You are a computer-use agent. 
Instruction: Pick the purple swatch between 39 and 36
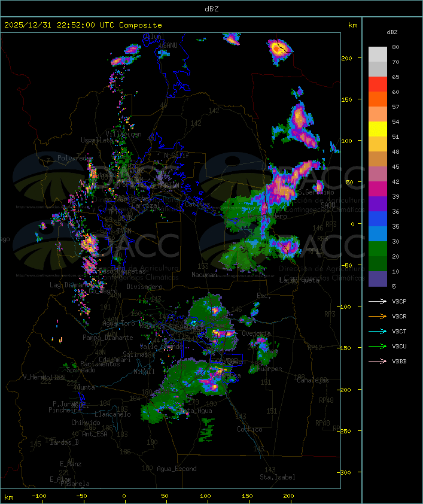(x=378, y=204)
